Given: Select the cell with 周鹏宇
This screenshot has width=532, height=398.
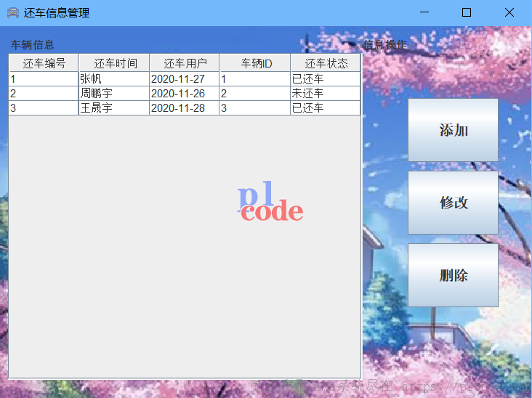Looking at the screenshot, I should pyautogui.click(x=114, y=94).
